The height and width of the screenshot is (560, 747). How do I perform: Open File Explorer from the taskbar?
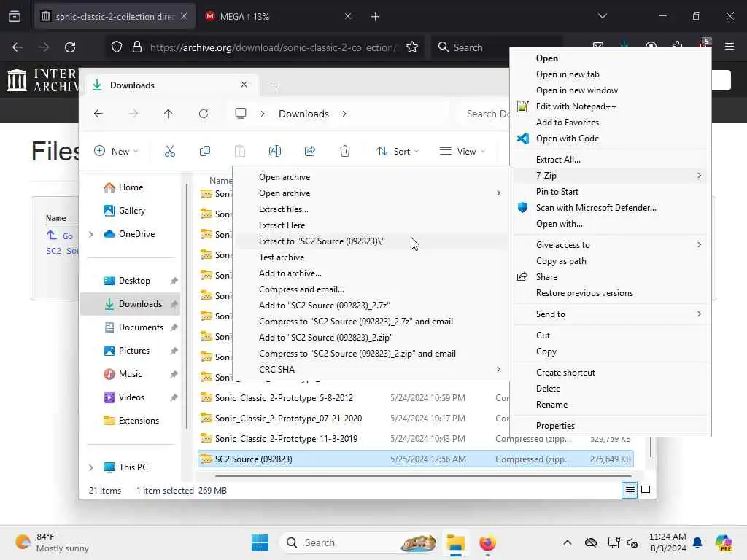455,542
